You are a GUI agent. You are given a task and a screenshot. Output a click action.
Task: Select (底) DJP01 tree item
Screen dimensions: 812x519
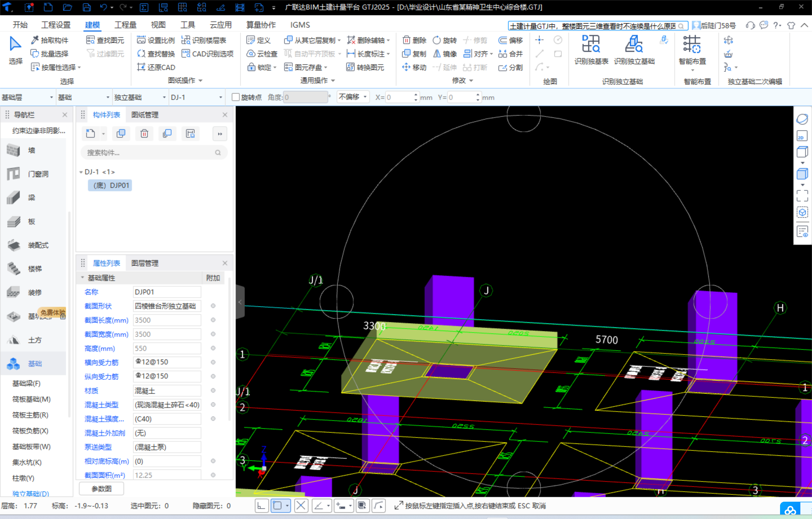pos(110,185)
